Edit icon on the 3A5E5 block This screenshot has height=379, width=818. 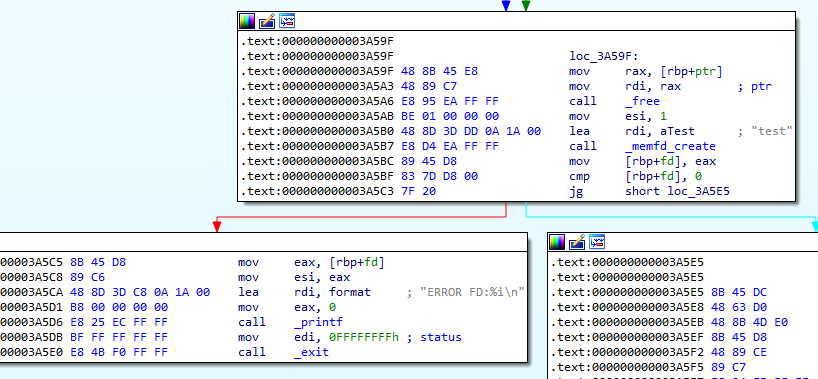point(577,242)
